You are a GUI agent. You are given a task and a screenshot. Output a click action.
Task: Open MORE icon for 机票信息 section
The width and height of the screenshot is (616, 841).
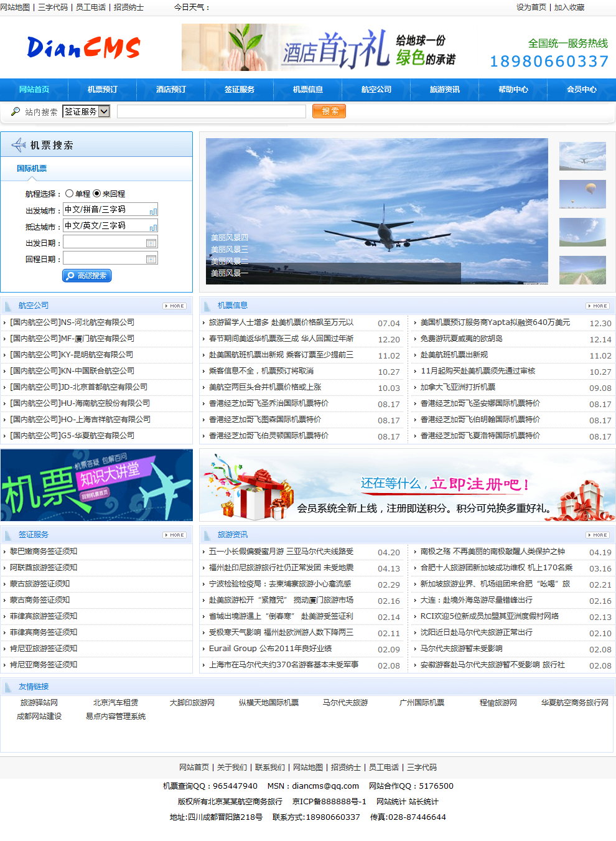(597, 306)
